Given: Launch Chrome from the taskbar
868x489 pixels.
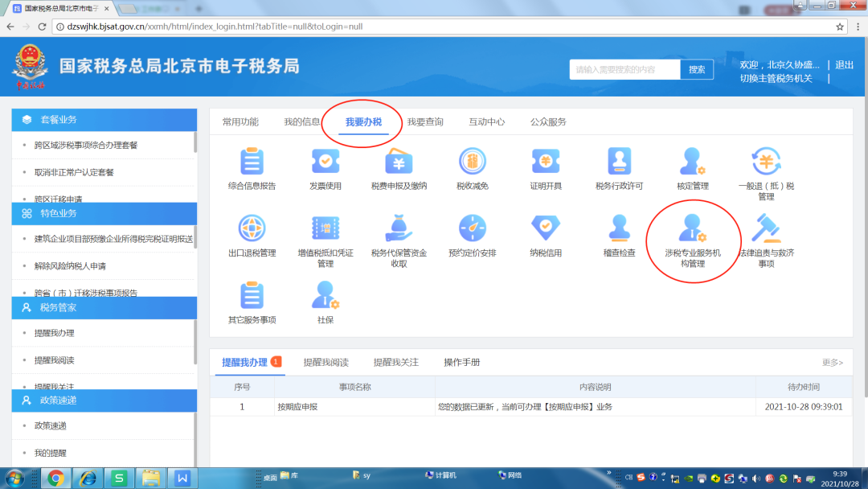Looking at the screenshot, I should tap(55, 478).
